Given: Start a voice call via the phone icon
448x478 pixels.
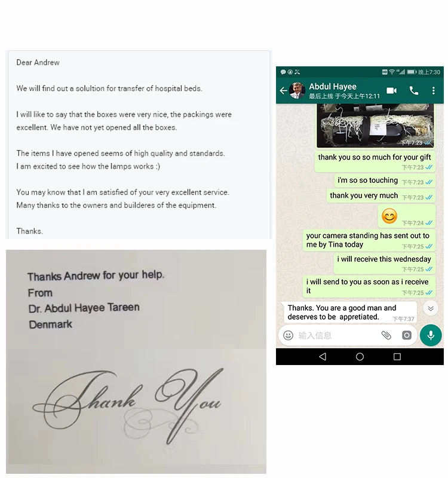Looking at the screenshot, I should (413, 91).
